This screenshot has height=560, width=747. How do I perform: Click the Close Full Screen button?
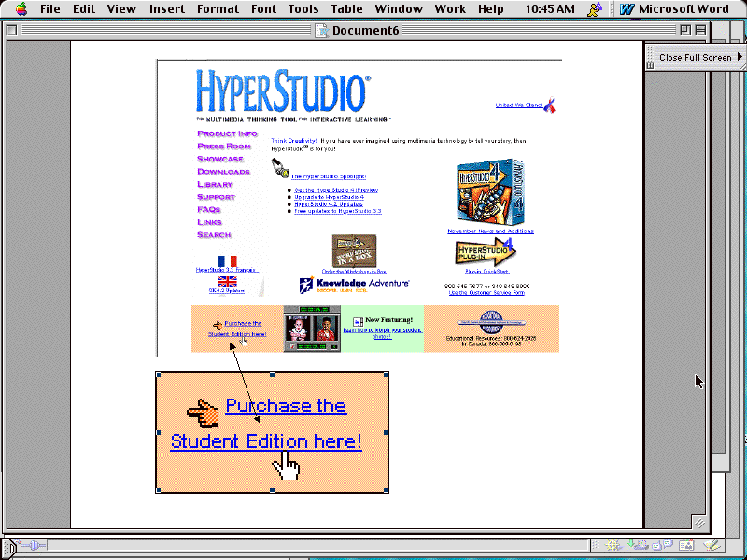pos(695,57)
